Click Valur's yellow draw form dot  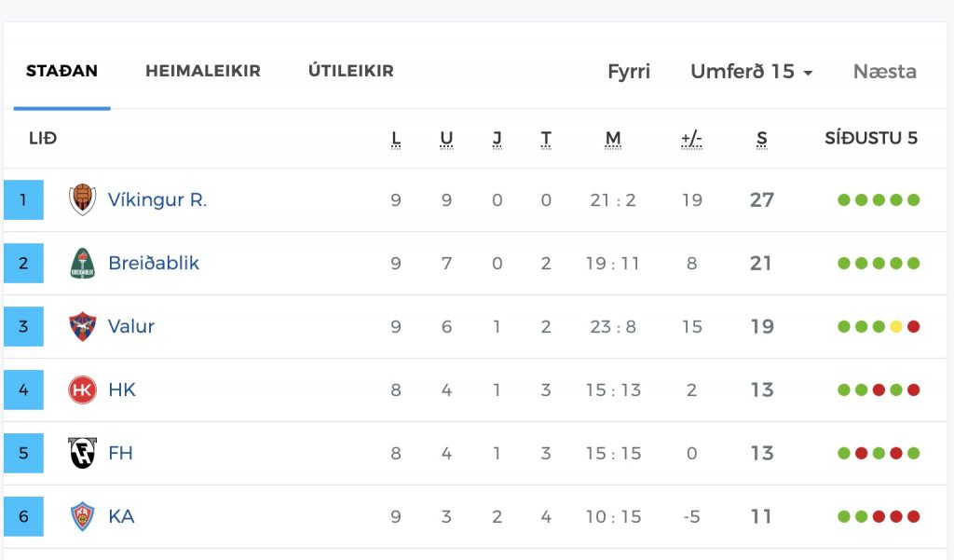coord(895,327)
